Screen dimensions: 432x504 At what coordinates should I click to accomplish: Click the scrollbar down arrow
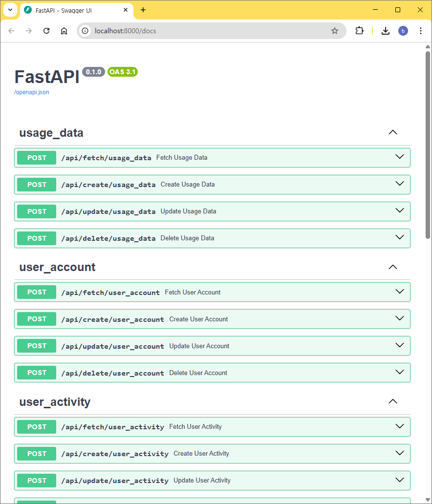click(428, 500)
